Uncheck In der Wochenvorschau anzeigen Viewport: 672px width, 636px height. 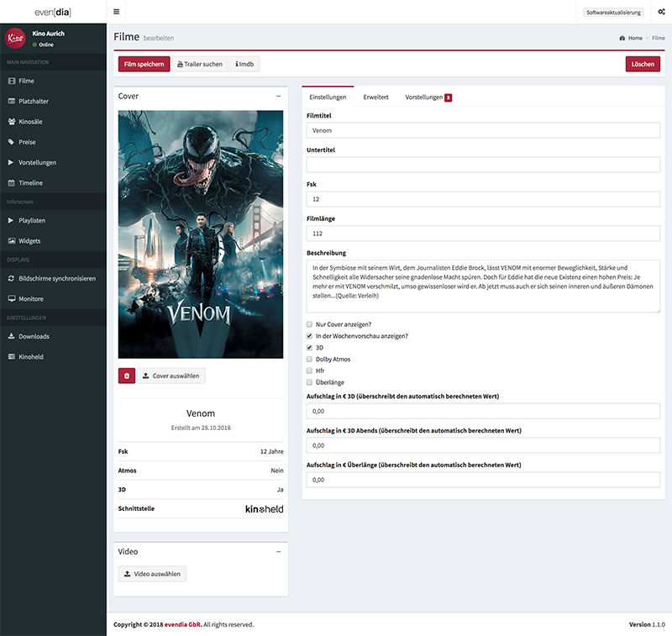point(309,336)
